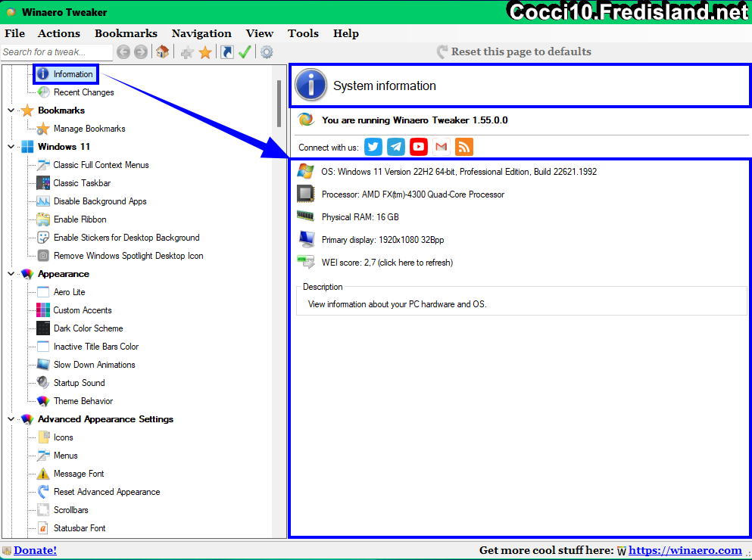Click the WEI score refresh icon
This screenshot has width=752, height=560.
click(x=305, y=262)
